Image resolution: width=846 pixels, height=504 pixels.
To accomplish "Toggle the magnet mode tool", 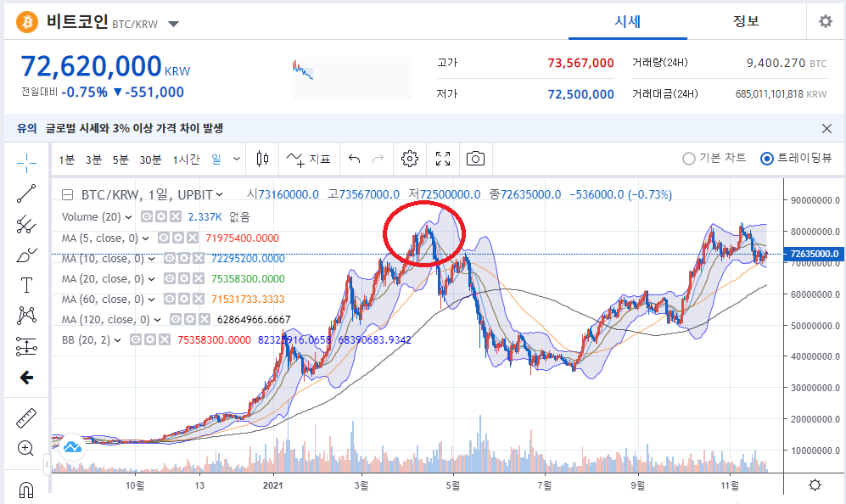I will click(26, 490).
